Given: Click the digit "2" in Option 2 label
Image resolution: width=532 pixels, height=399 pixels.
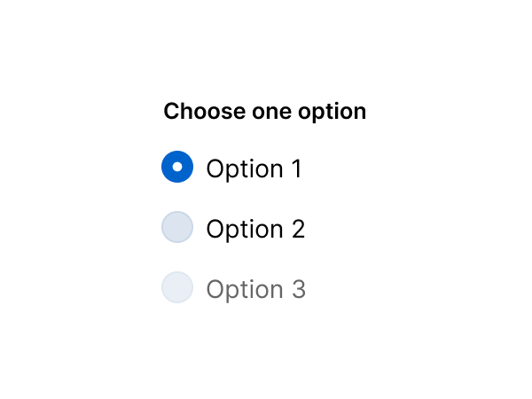Looking at the screenshot, I should [x=298, y=229].
